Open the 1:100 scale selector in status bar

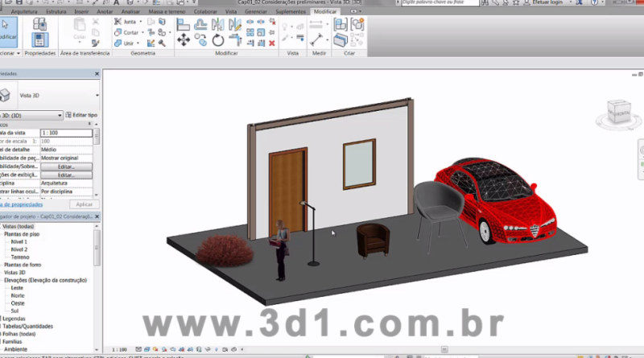(x=119, y=349)
